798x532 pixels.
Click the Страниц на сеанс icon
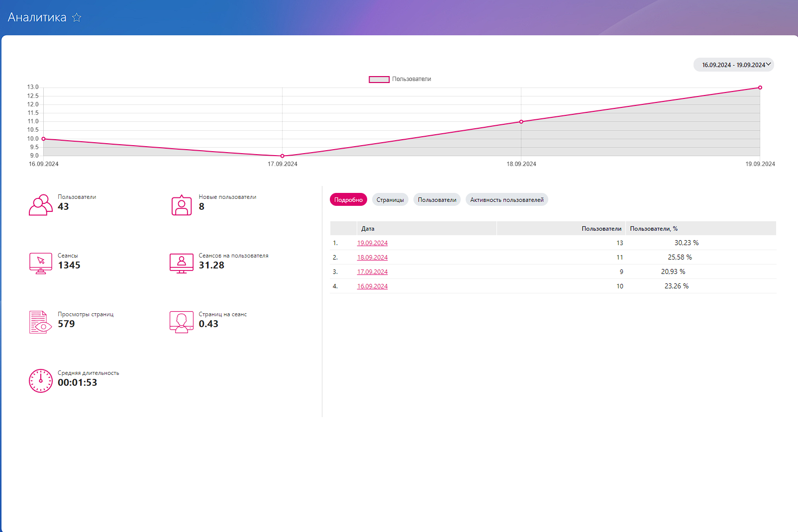tap(182, 322)
